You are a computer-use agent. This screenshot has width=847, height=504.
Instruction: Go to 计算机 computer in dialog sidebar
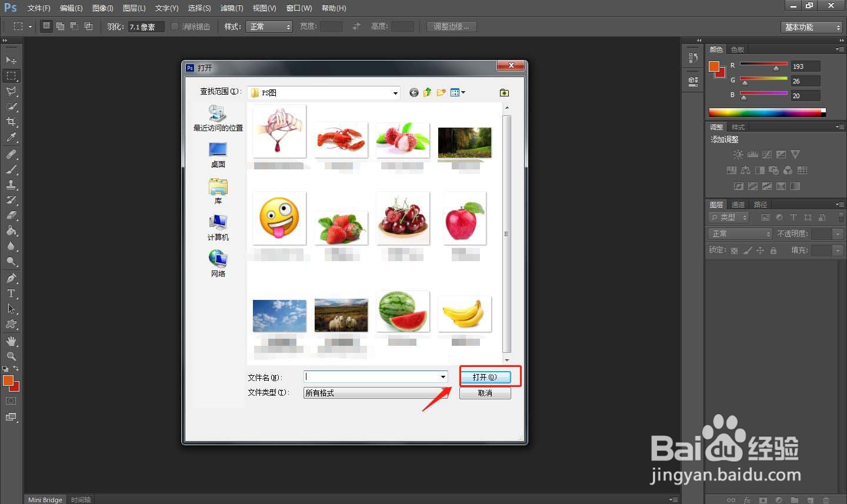[218, 228]
